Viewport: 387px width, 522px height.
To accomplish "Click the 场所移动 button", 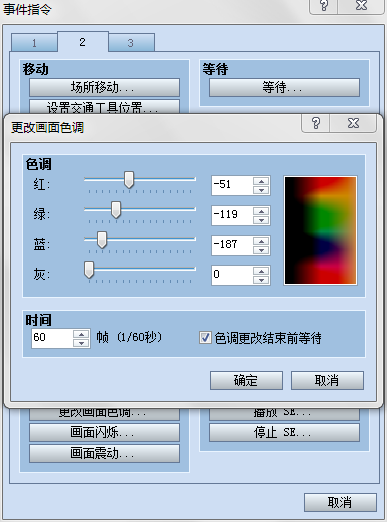I will click(104, 87).
